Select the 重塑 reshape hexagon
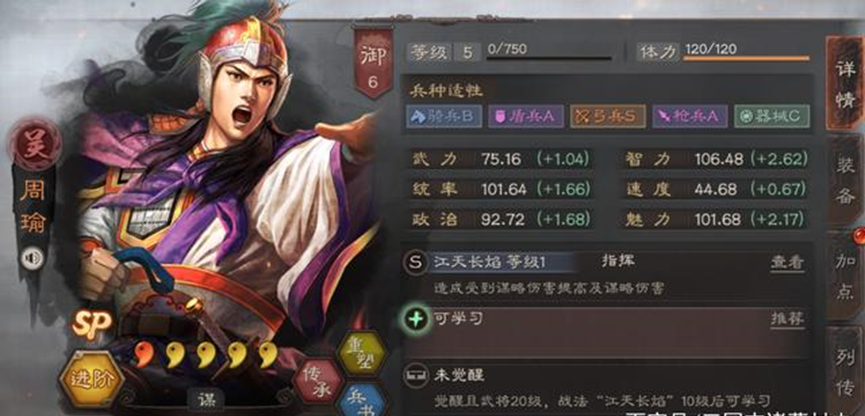This screenshot has height=416, width=865. tap(361, 353)
